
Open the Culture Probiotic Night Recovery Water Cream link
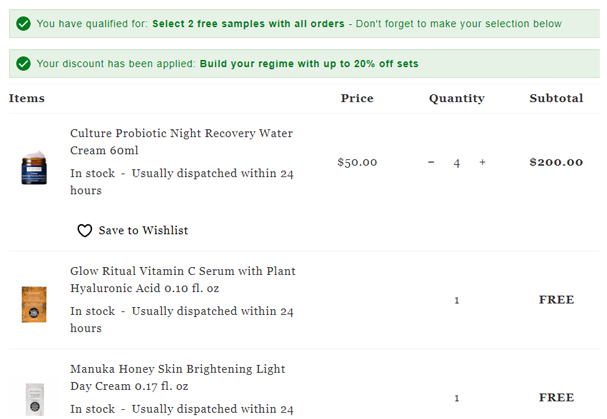pos(181,141)
